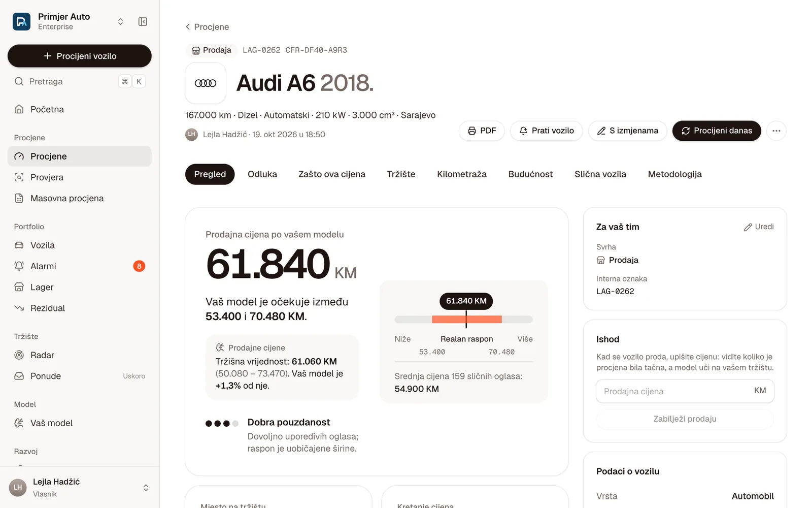Open the Lager section
This screenshot has width=812, height=508.
(x=80, y=287)
